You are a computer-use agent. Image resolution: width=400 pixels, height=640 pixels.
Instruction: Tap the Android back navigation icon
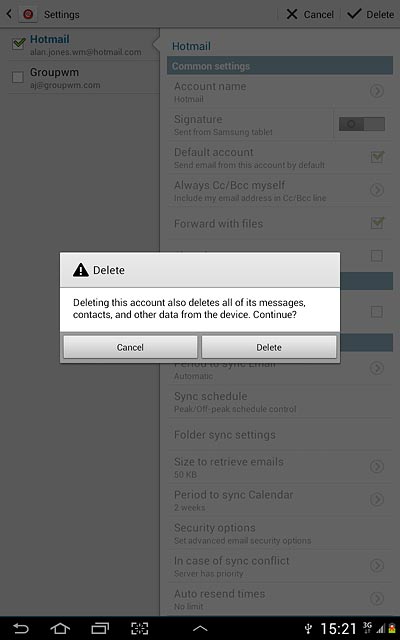(x=20, y=628)
